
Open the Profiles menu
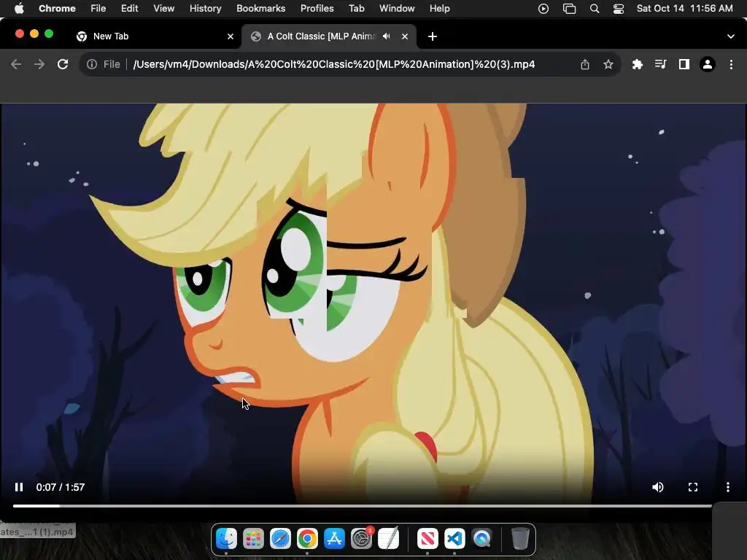[x=317, y=9]
